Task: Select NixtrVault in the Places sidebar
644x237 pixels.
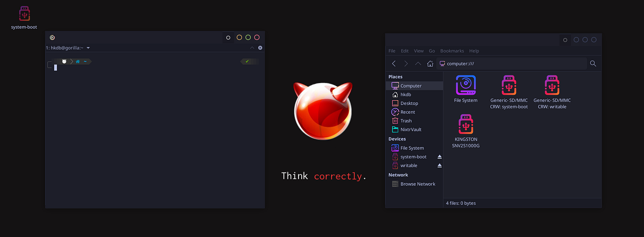Action: [x=414, y=130]
